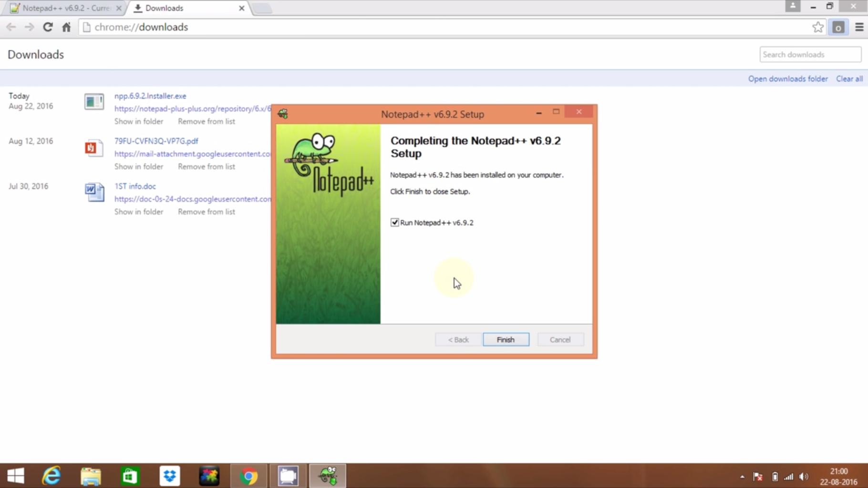Click the taskbar clock showing 21:00
This screenshot has height=488, width=868.
point(838,471)
